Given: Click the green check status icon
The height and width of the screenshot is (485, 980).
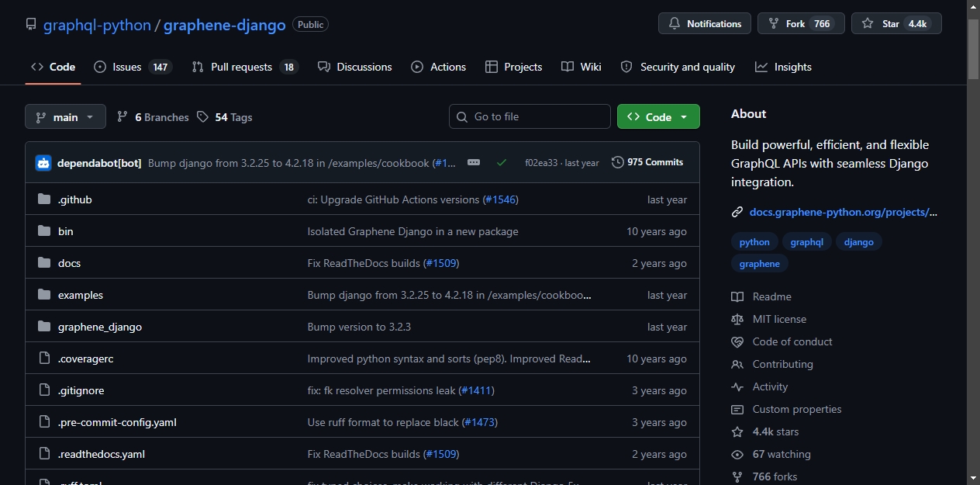Looking at the screenshot, I should point(502,163).
